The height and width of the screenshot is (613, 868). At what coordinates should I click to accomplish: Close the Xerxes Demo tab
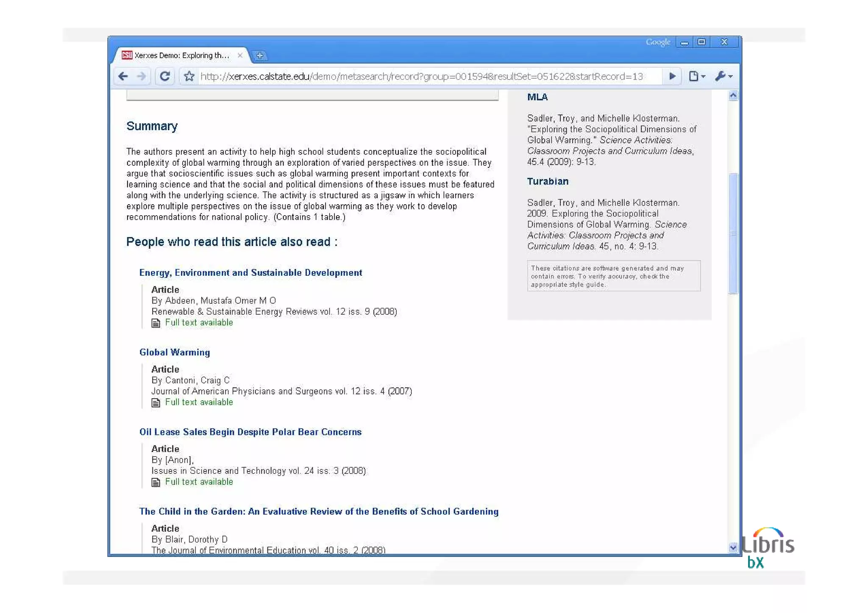(240, 55)
